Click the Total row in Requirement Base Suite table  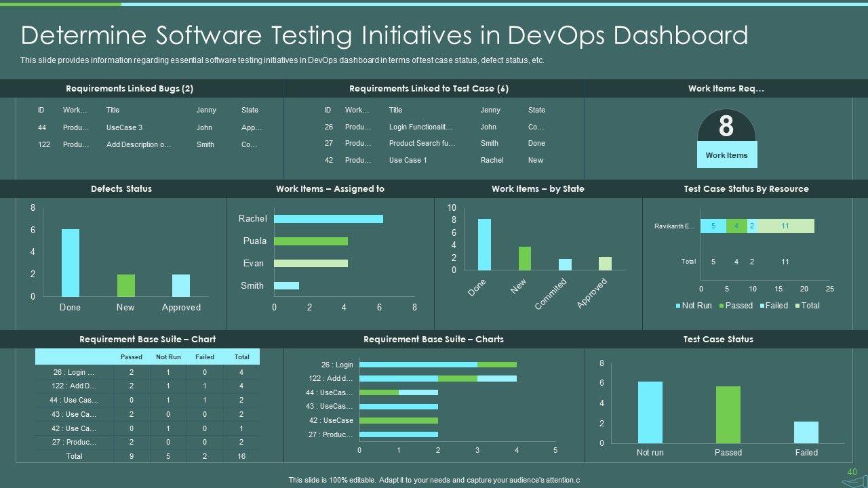147,456
